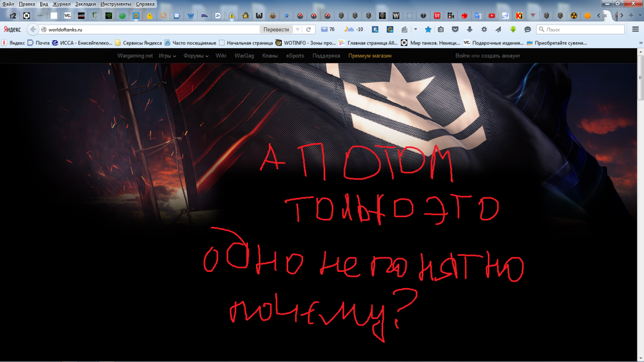Click Войти или создать аккаунт
644x362 pixels.
pyautogui.click(x=488, y=56)
